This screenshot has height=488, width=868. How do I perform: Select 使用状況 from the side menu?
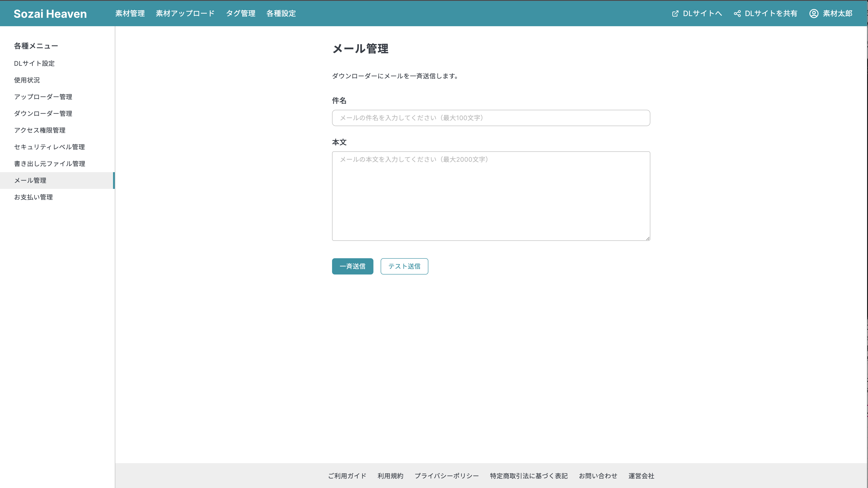(x=27, y=80)
